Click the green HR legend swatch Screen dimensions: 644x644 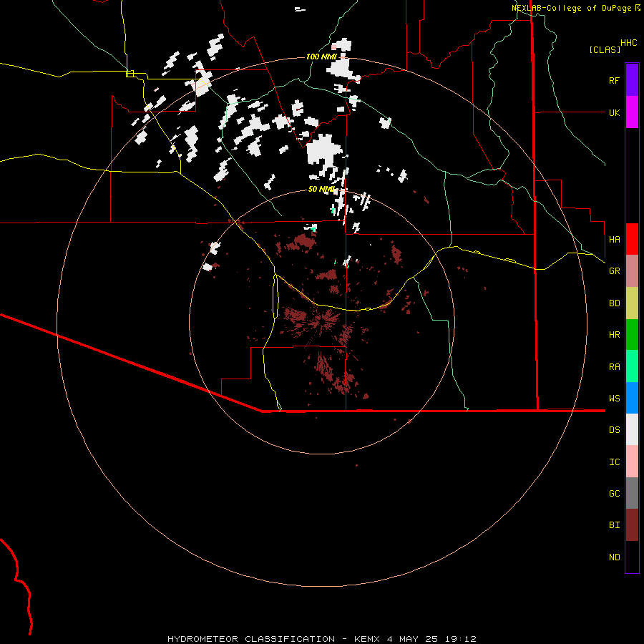pyautogui.click(x=632, y=334)
